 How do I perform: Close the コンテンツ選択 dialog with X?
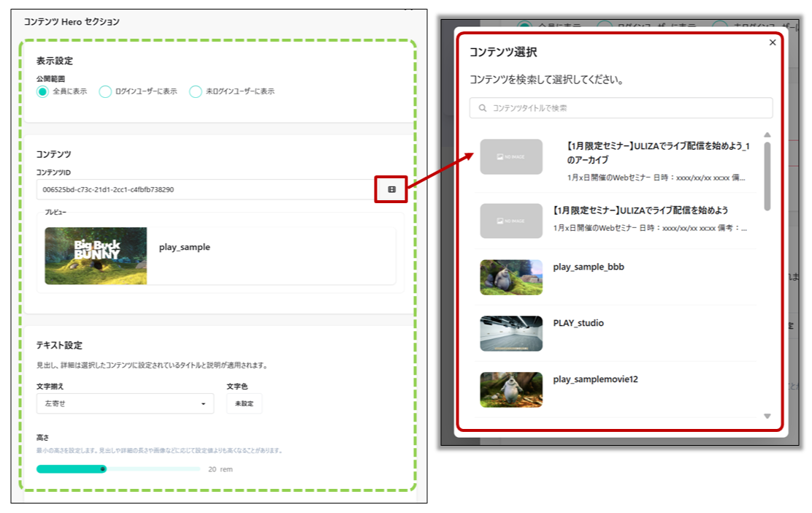coord(773,42)
